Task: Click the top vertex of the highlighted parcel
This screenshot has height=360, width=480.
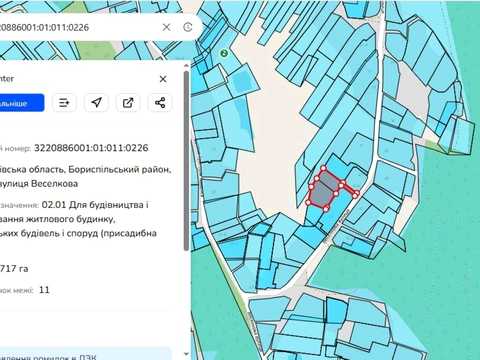Action: (x=323, y=169)
